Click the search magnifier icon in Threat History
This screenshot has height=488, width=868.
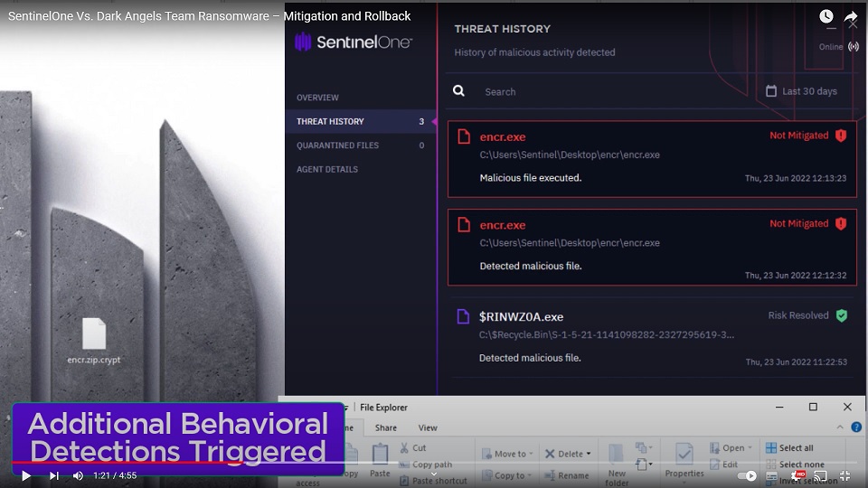[x=459, y=91]
